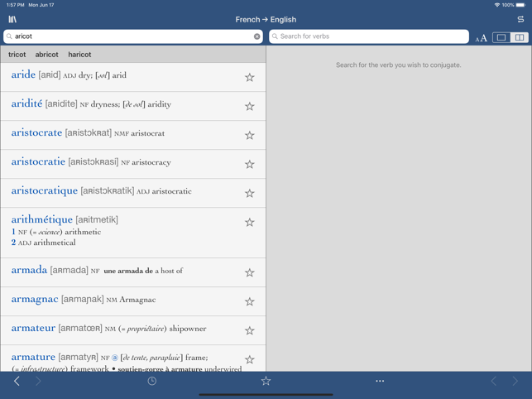This screenshot has height=399, width=532.
Task: Open the 'armateur' dictionary entry
Action: 133,330
